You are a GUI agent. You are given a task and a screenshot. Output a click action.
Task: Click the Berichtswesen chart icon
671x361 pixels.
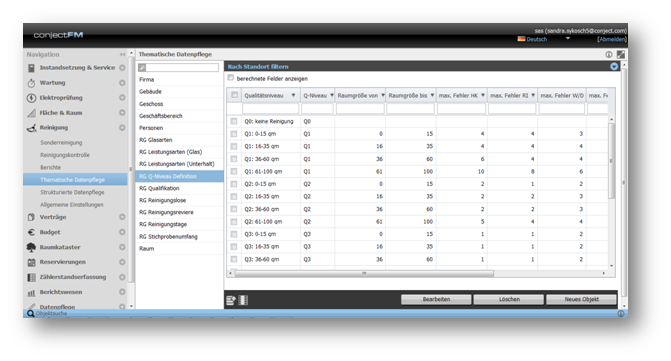tap(31, 293)
